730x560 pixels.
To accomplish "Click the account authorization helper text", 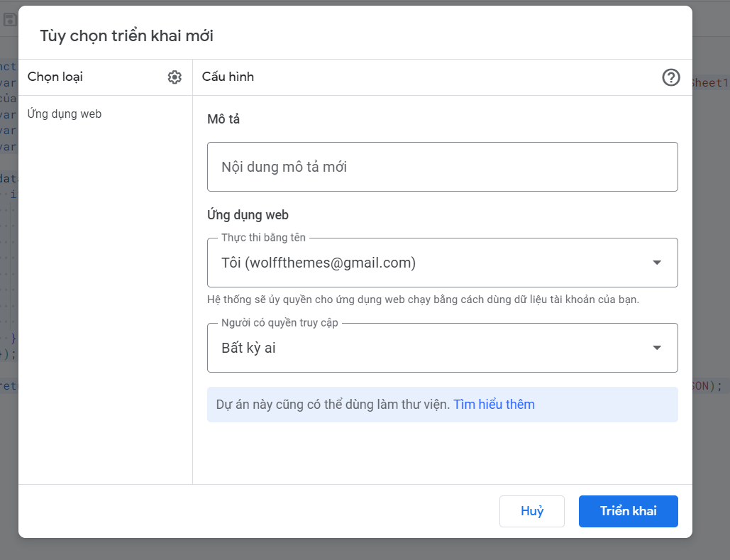I will pyautogui.click(x=424, y=299).
